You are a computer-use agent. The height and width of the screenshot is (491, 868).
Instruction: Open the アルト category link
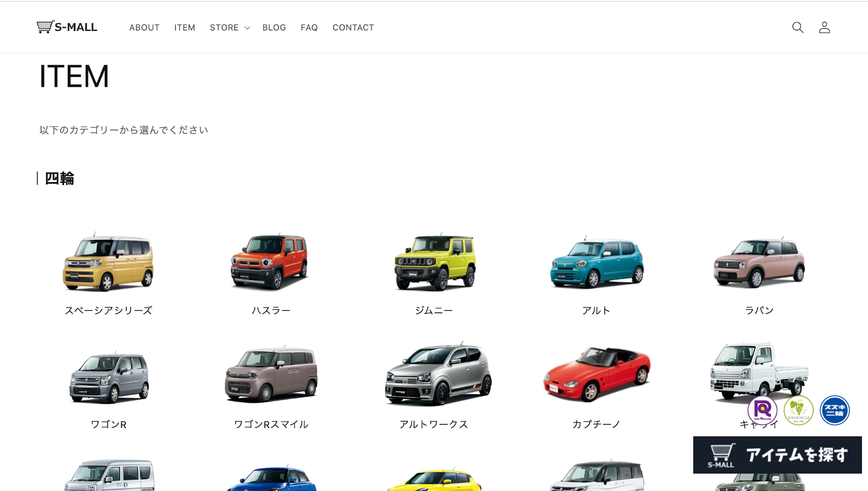[596, 310]
